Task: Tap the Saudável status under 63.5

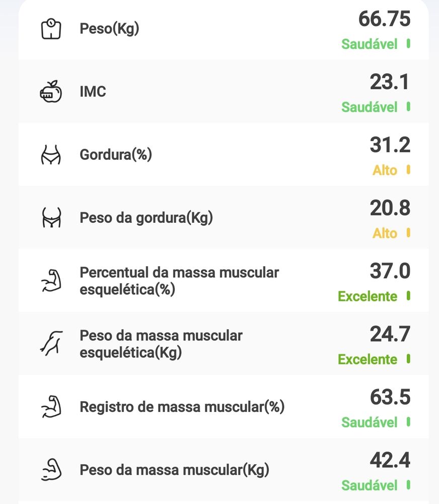Action: [x=369, y=422]
